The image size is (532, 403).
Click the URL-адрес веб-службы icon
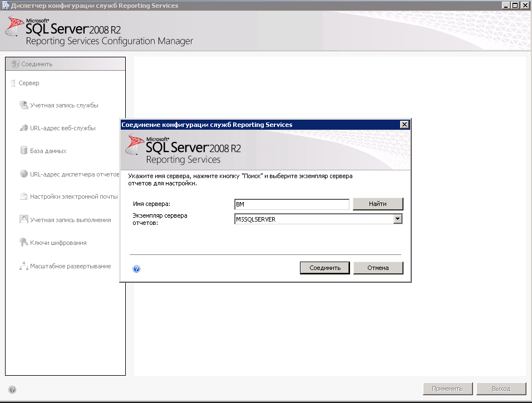[24, 128]
